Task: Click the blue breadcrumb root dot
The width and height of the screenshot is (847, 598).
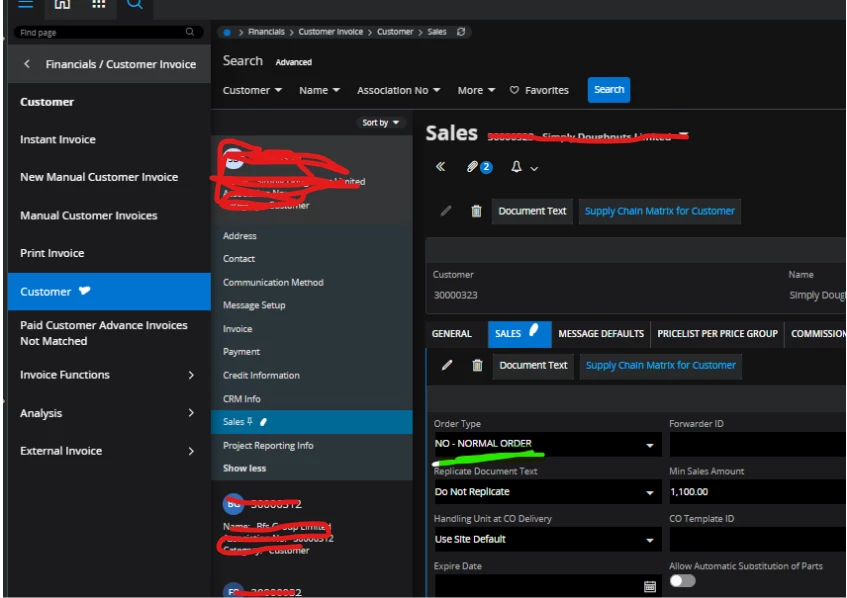Action: (x=227, y=32)
